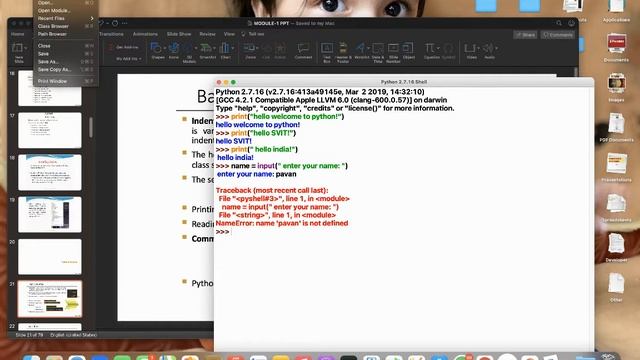The width and height of the screenshot is (640, 360).
Task: Open the Documents stack on desktop
Action: (616, 44)
